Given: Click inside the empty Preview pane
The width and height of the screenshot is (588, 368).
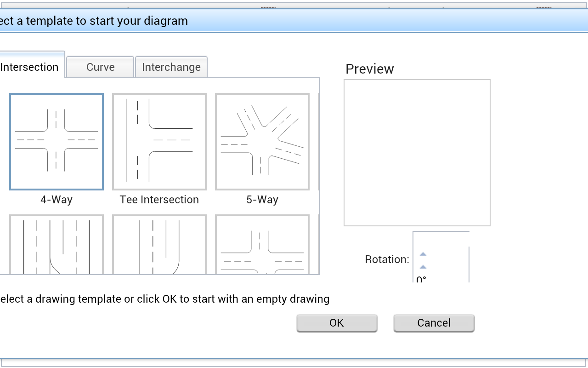Looking at the screenshot, I should point(417,153).
